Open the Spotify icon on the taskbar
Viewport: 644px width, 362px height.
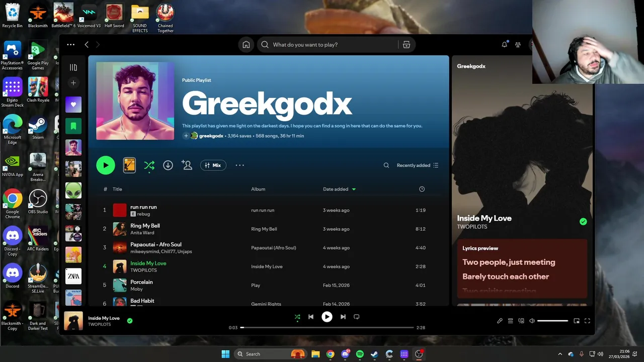pos(360,354)
